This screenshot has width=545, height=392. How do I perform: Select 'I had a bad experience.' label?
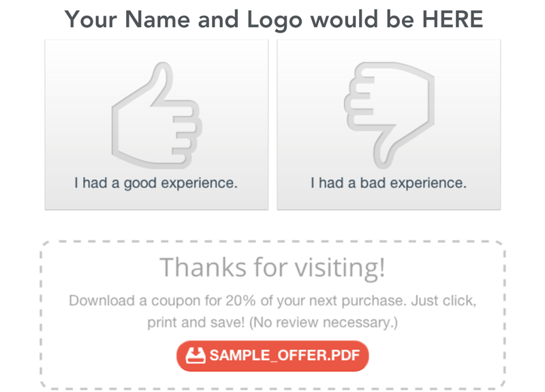[388, 183]
